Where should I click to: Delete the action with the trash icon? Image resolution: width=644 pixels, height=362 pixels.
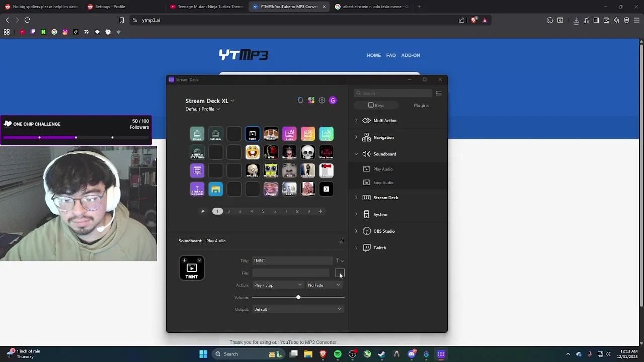point(341,241)
